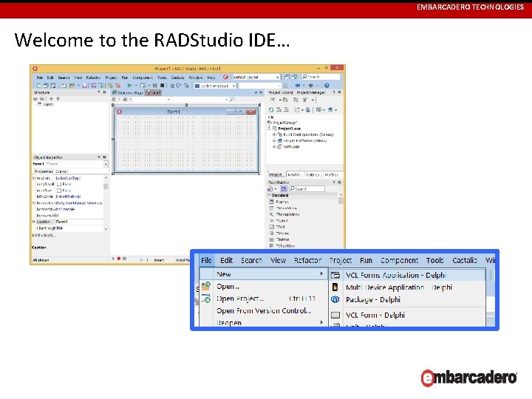Image resolution: width=532 pixels, height=399 pixels.
Task: Expand the Target Platforms (Win32) node
Action: (273, 140)
